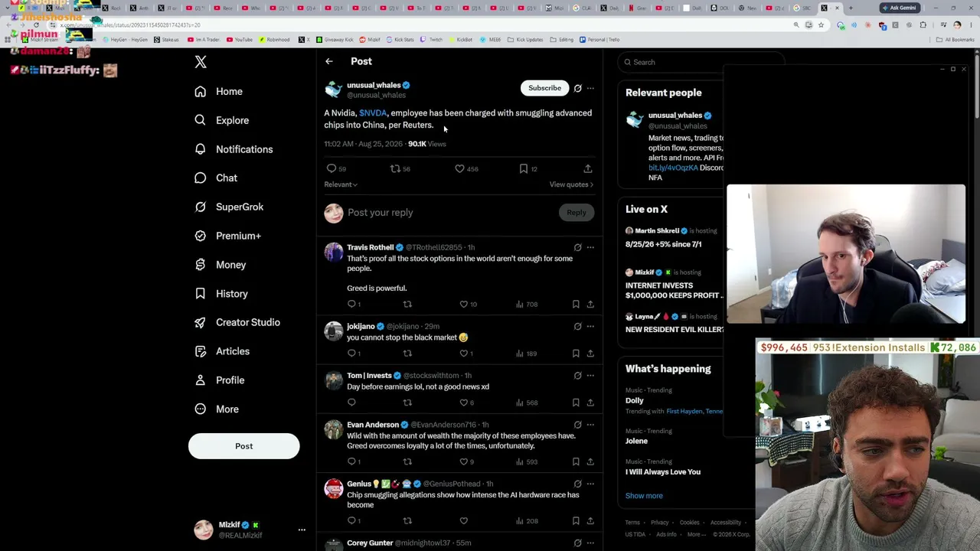Viewport: 980px width, 551px height.
Task: Click reply icon on the main post
Action: click(332, 168)
